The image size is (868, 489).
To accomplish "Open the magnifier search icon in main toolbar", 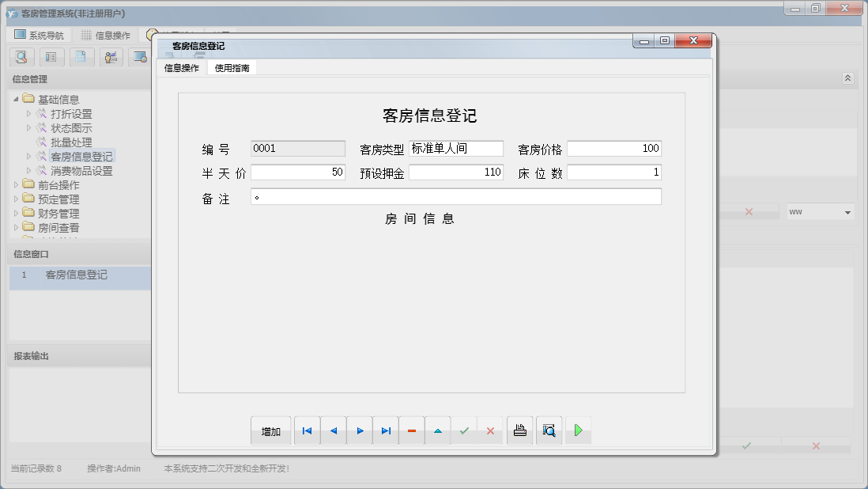I will coord(21,57).
